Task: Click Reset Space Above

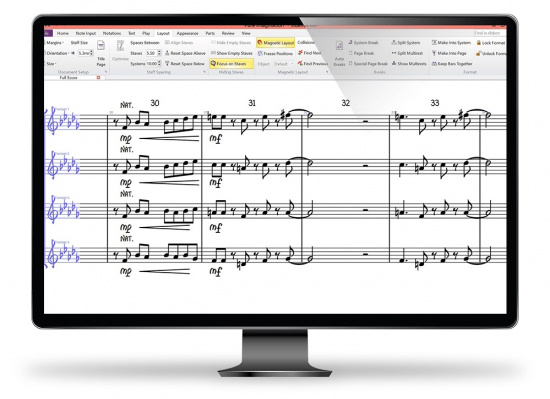Action: tap(185, 53)
